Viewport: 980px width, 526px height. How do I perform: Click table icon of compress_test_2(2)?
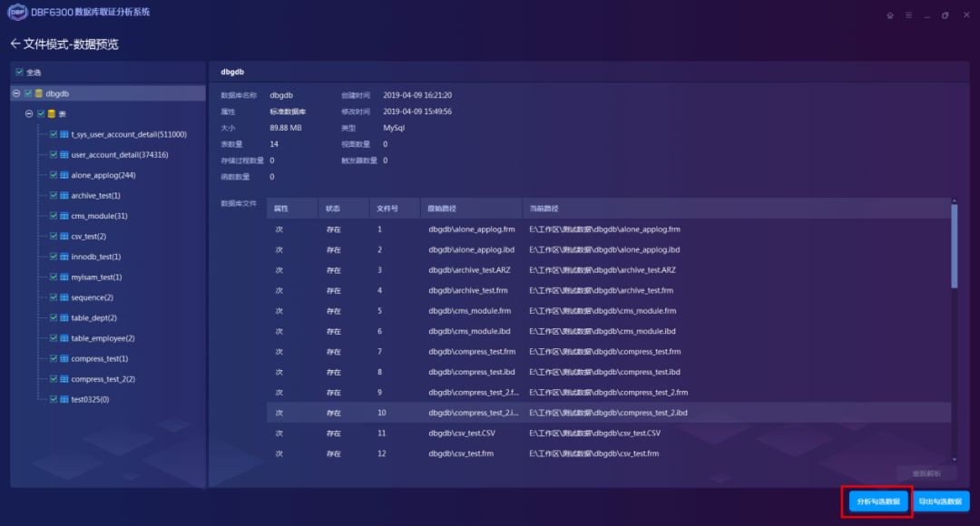[64, 379]
